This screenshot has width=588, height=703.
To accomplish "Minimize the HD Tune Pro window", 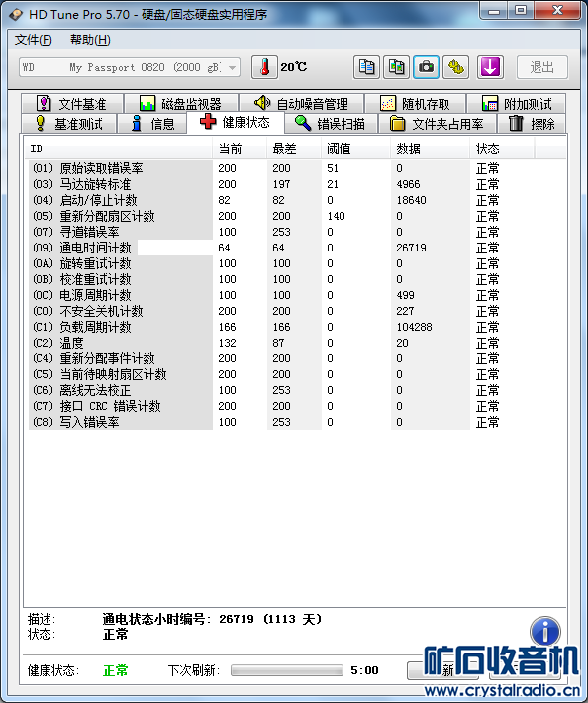I will (494, 11).
